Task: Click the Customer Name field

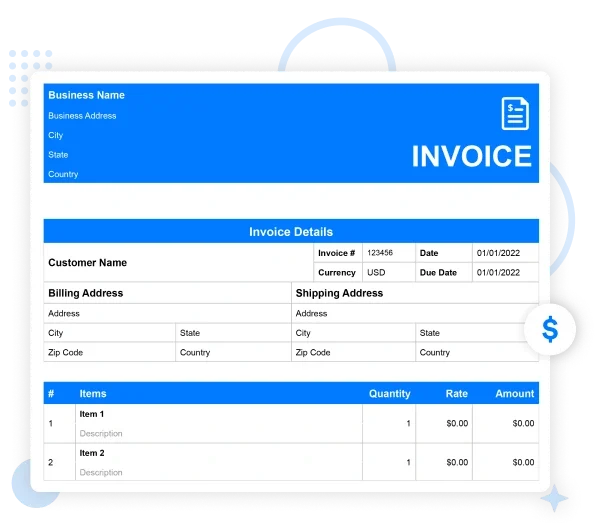Action: tap(179, 263)
